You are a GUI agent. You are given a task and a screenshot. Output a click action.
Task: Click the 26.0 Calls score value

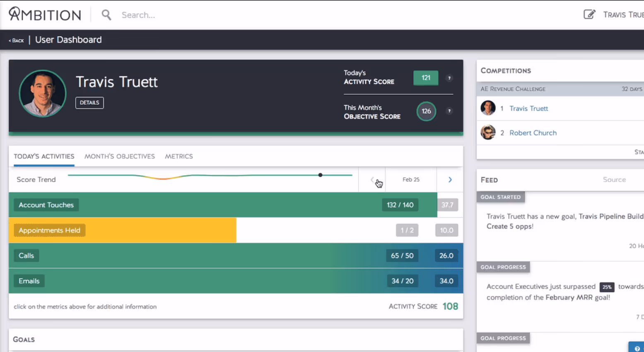pyautogui.click(x=446, y=256)
